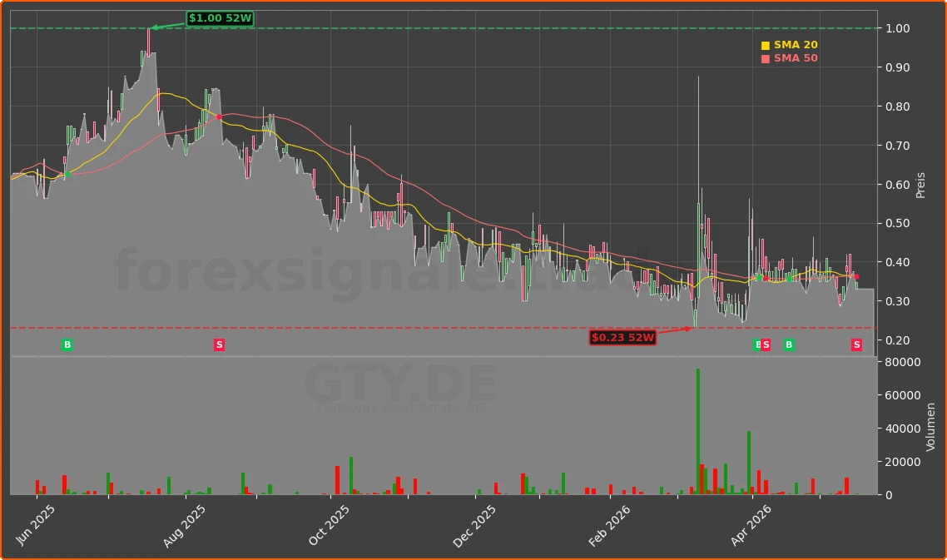Viewport: 947px width, 560px height.
Task: Click the Dec 2025 date axis label
Action: click(474, 526)
